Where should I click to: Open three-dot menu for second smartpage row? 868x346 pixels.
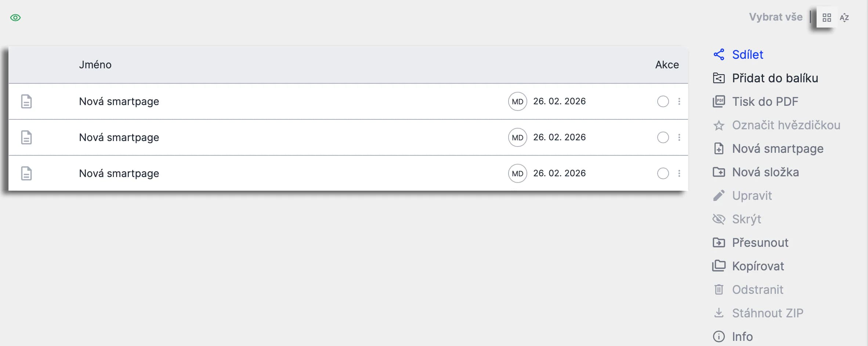click(x=679, y=137)
